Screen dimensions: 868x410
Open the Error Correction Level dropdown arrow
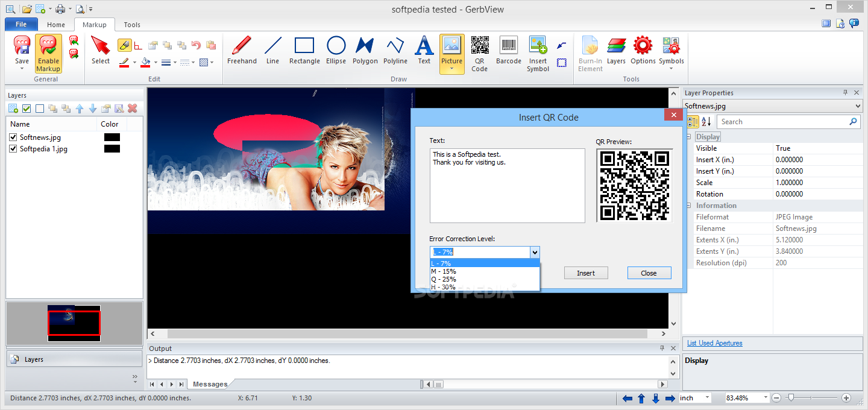(534, 252)
